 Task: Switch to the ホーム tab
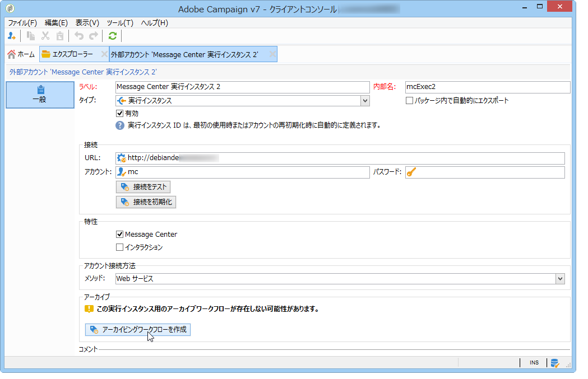(x=21, y=54)
